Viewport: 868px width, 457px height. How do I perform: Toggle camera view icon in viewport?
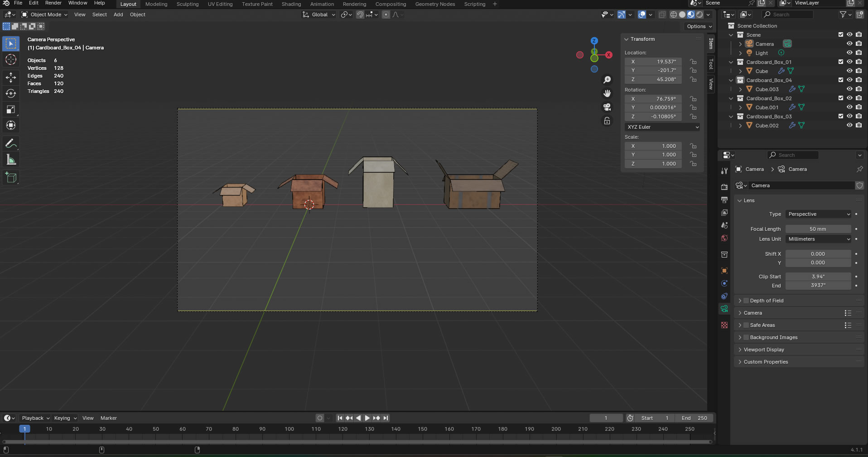coord(607,107)
